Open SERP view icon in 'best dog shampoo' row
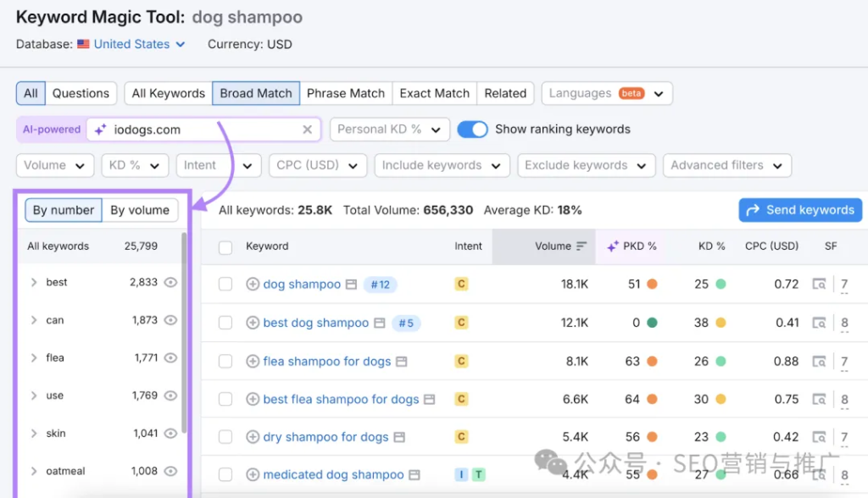 380,323
